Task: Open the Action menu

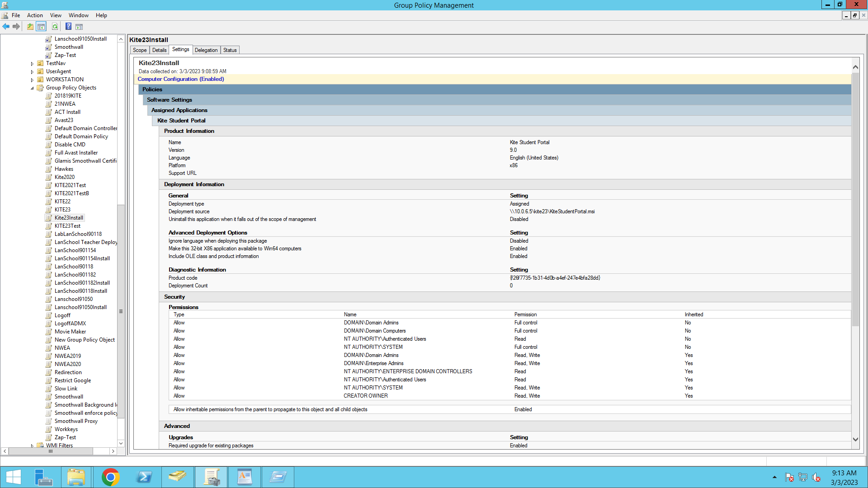Action: tap(35, 15)
